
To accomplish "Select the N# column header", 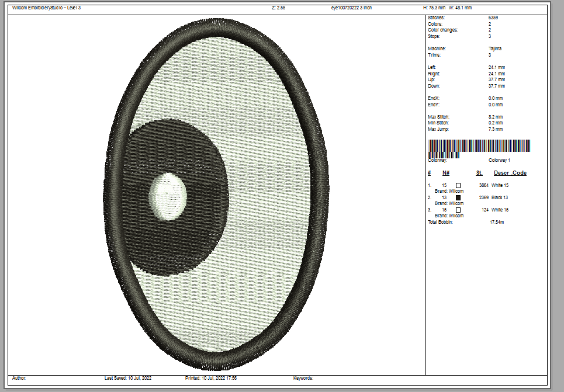I will pos(445,173).
